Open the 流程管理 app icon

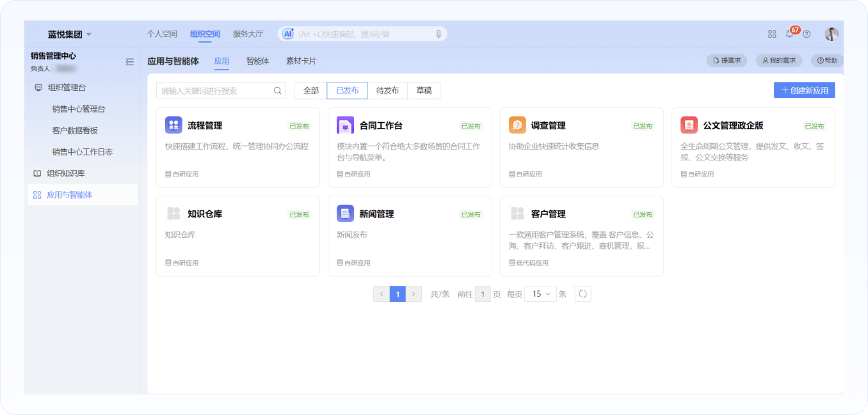173,125
